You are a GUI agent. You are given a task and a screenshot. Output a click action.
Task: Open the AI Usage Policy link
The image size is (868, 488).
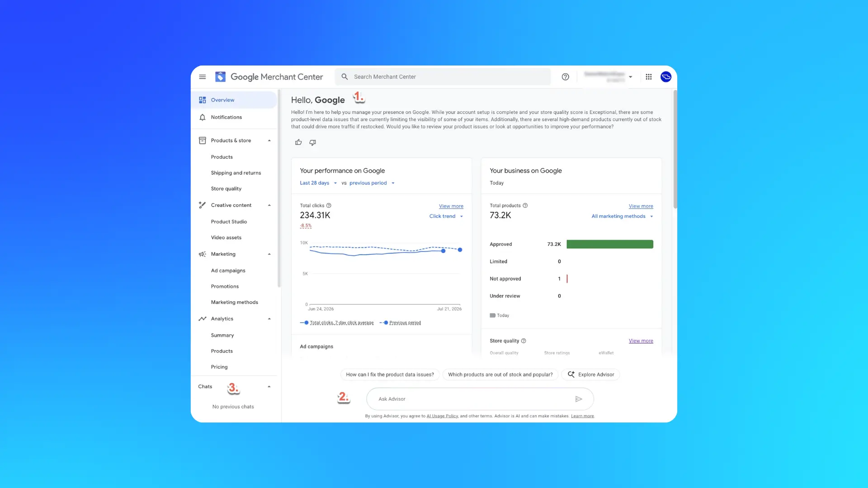(x=442, y=416)
